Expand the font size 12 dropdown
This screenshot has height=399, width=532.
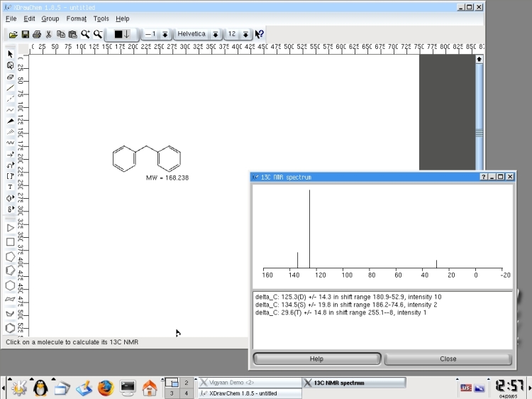[245, 34]
